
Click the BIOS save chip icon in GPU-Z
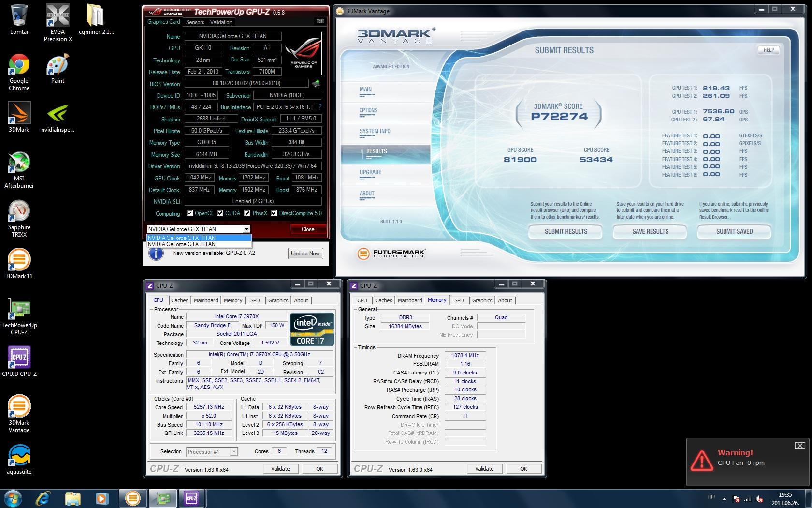pyautogui.click(x=316, y=84)
